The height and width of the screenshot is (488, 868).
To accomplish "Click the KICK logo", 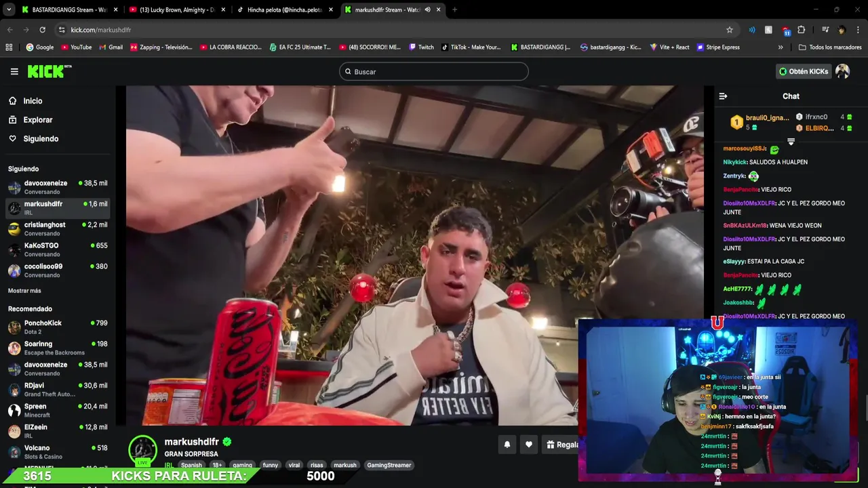I will (x=49, y=71).
